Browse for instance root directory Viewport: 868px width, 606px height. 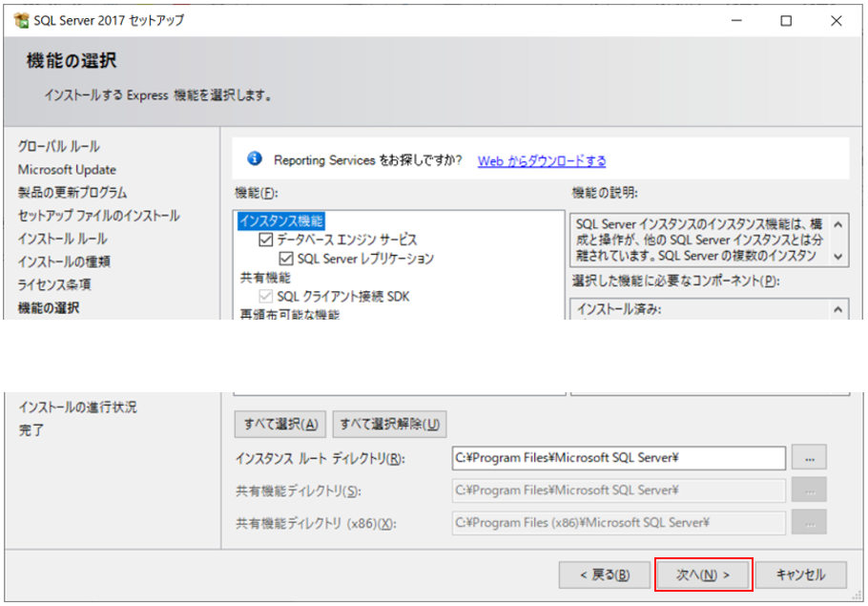tap(809, 458)
